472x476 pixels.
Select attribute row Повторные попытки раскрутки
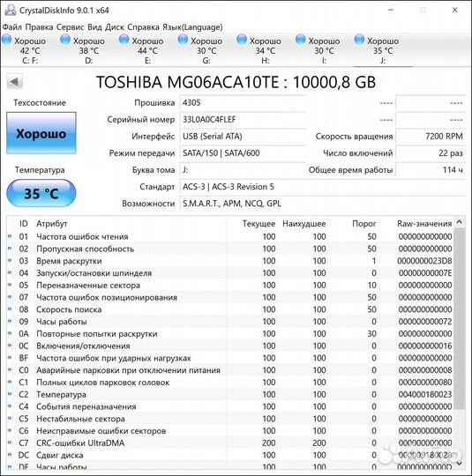click(x=230, y=333)
